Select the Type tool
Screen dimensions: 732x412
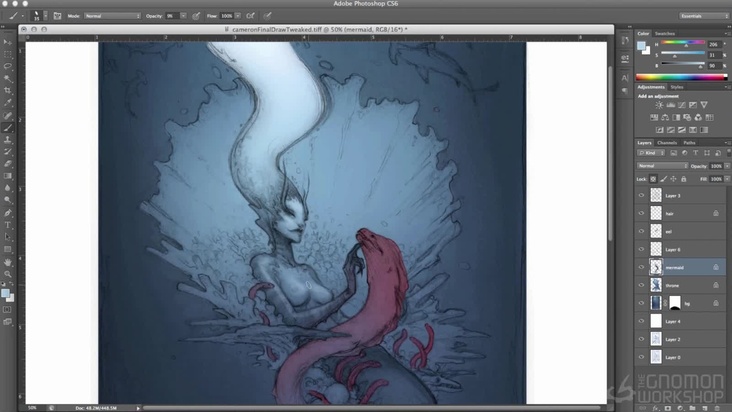click(8, 225)
